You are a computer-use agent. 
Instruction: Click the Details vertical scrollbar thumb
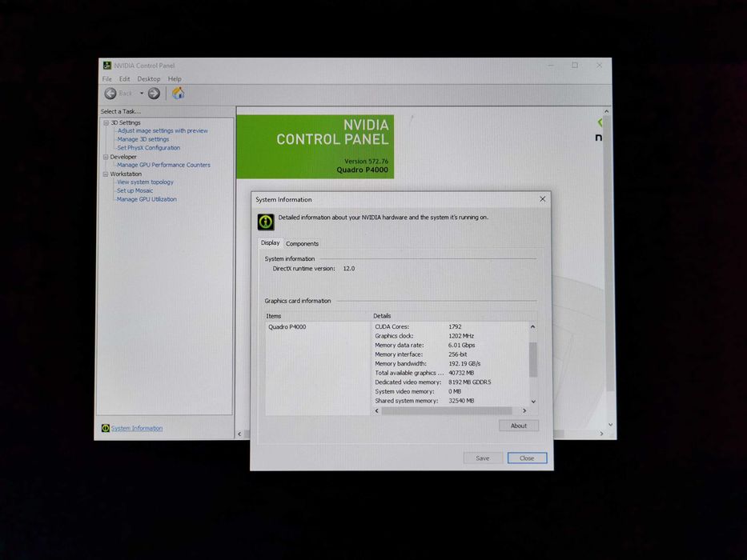(533, 359)
